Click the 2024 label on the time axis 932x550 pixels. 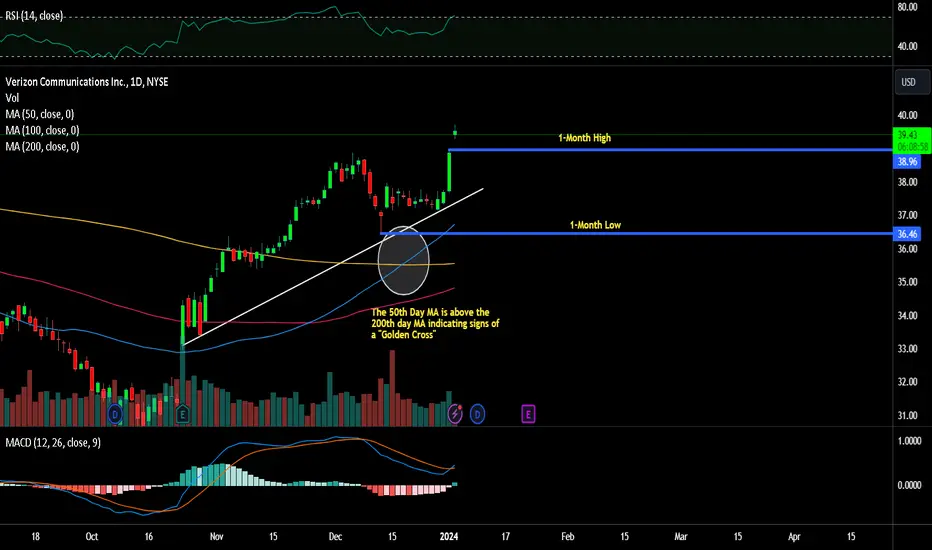coord(449,536)
